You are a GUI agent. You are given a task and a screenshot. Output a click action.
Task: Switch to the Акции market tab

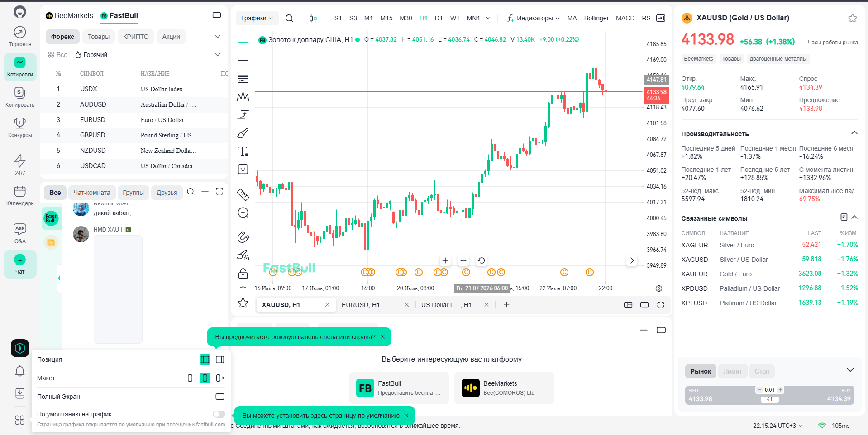pos(171,37)
